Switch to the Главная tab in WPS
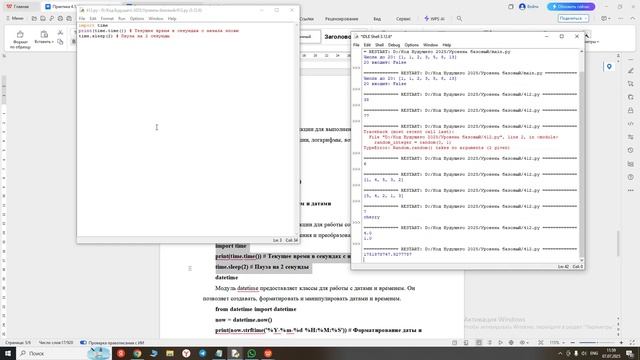Viewport: 640px width, 360px height. pyautogui.click(x=18, y=7)
